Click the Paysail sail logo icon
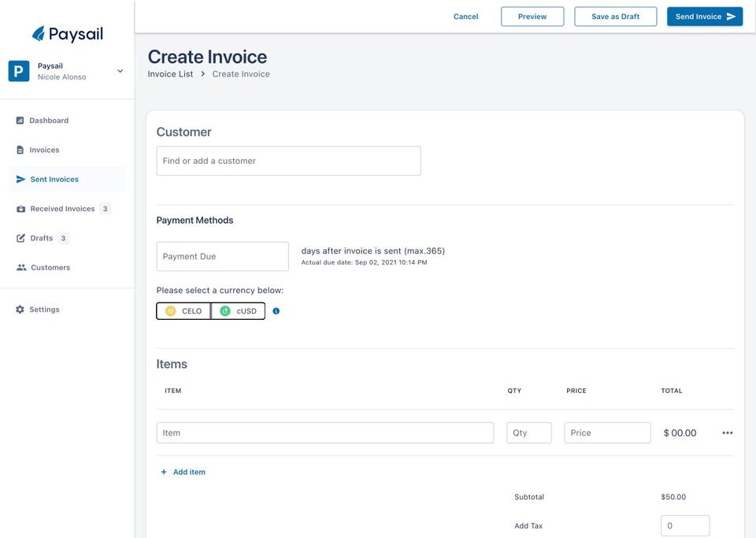 coord(38,34)
